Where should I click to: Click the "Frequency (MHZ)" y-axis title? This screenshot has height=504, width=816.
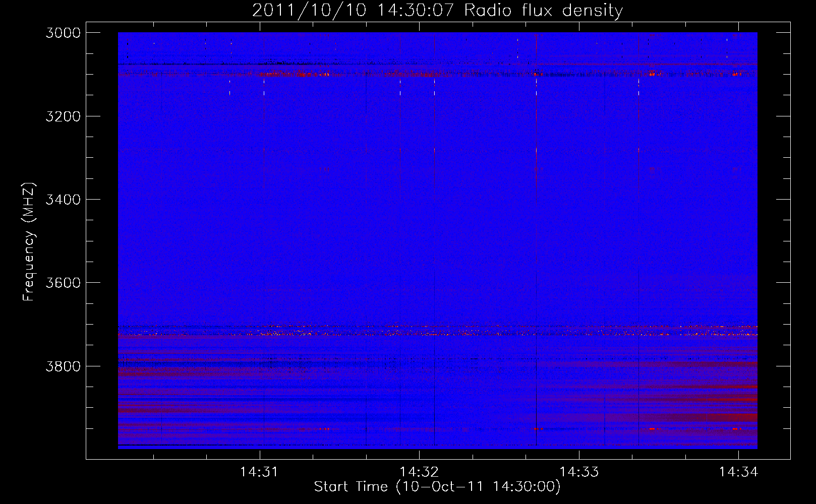29,242
